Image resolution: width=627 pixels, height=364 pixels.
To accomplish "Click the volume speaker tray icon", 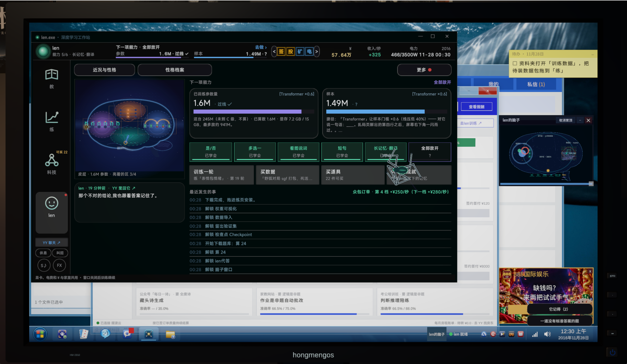I will (x=547, y=334).
